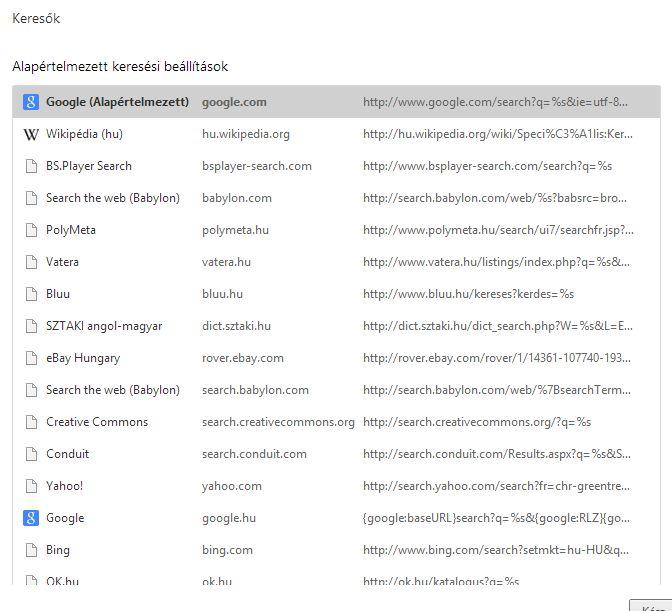The height and width of the screenshot is (611, 672).
Task: Select Search the web (Babylon) with babylon.com keyword
Action: pyautogui.click(x=113, y=198)
